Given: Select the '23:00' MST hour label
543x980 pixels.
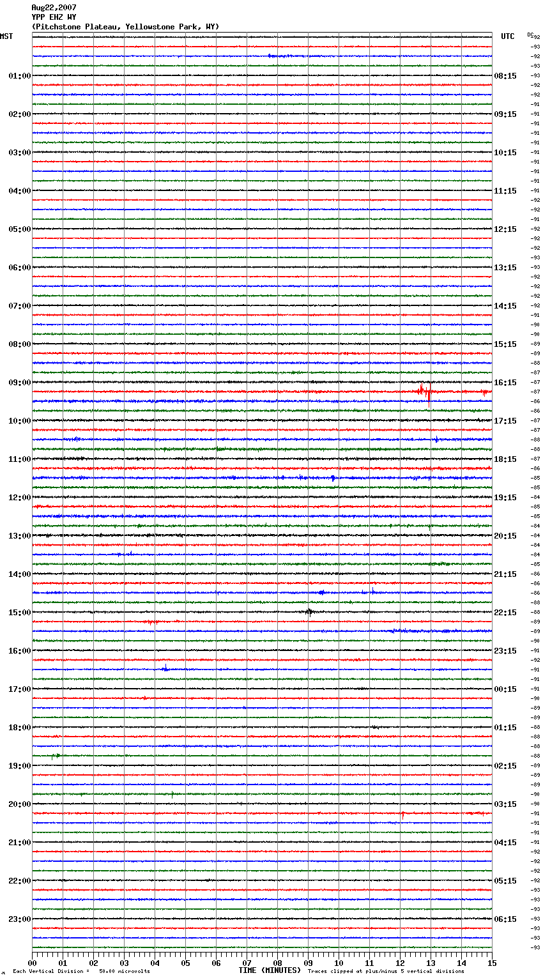Looking at the screenshot, I should pyautogui.click(x=19, y=919).
